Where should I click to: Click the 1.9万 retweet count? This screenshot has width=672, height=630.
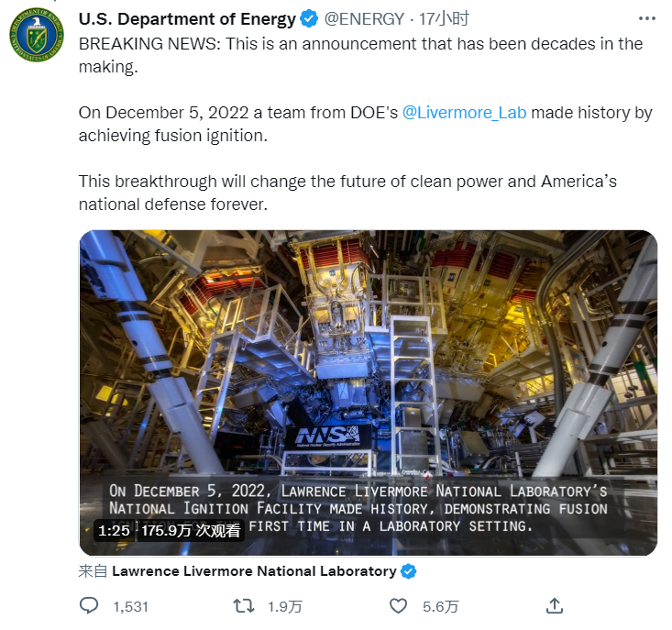point(284,606)
